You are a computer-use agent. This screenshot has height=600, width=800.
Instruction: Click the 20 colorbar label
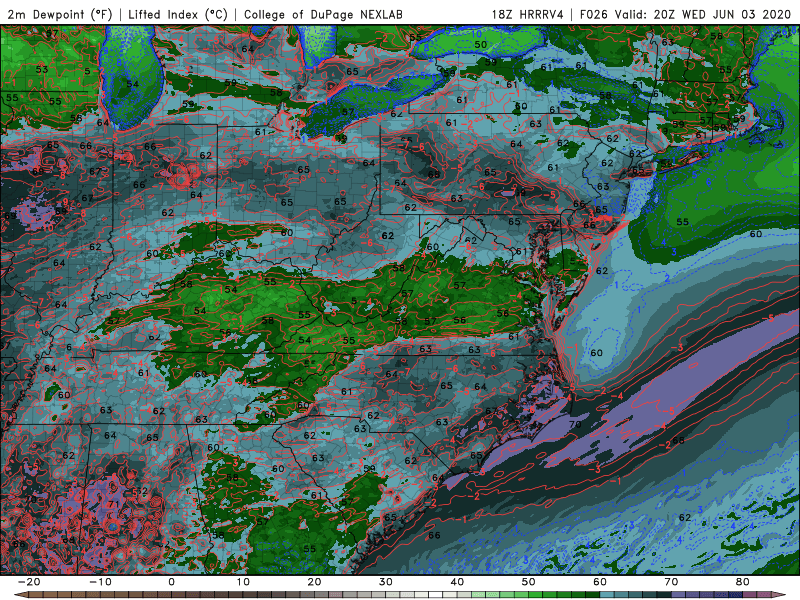pos(314,582)
